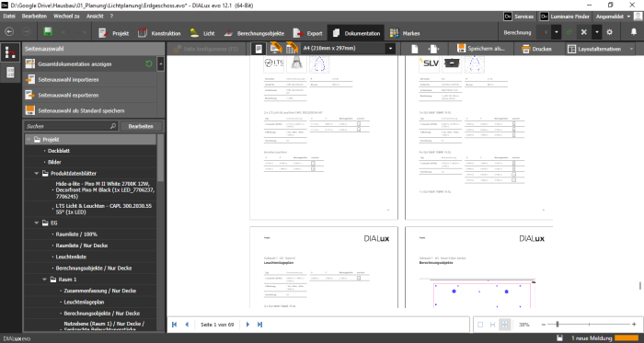Open the Bearbeiten menu

tap(34, 17)
